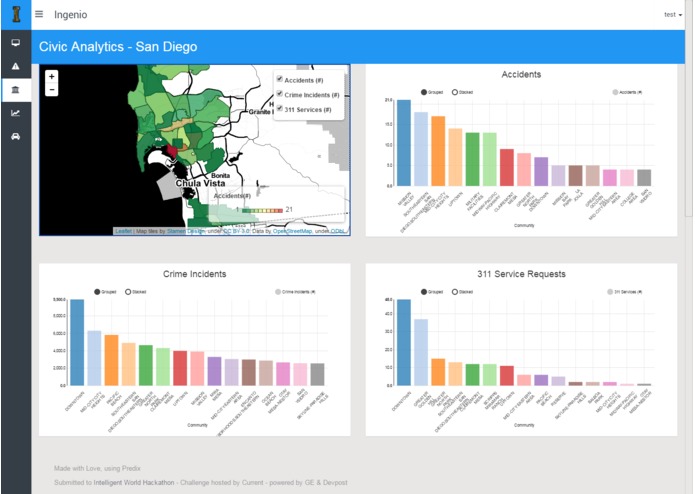695x494 pixels.
Task: Open the warning alerts sidebar icon
Action: (x=16, y=66)
